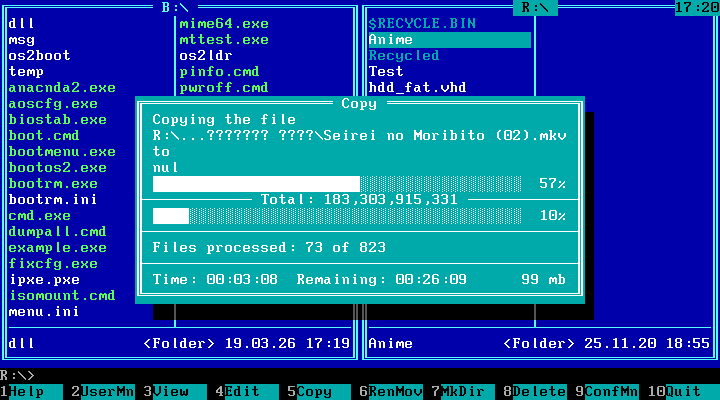
Task: Select bootmenu.exe in the left panel
Action: point(62,151)
